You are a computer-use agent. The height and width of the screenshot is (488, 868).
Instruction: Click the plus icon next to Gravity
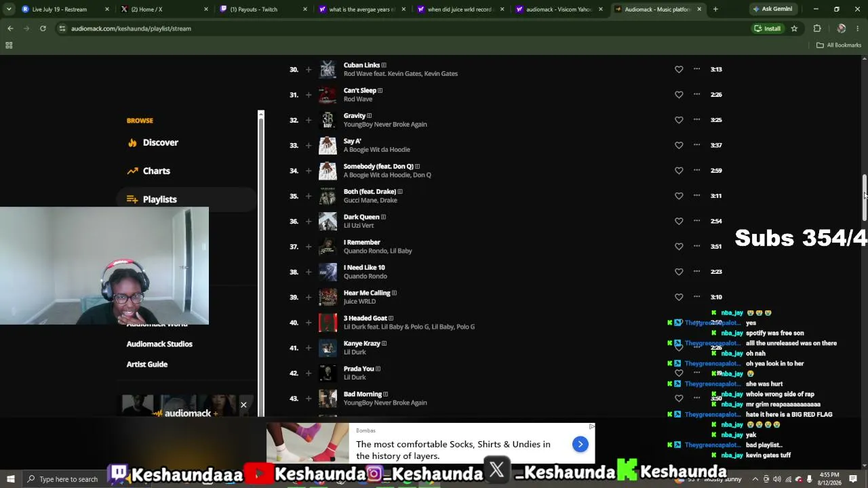pyautogui.click(x=309, y=120)
